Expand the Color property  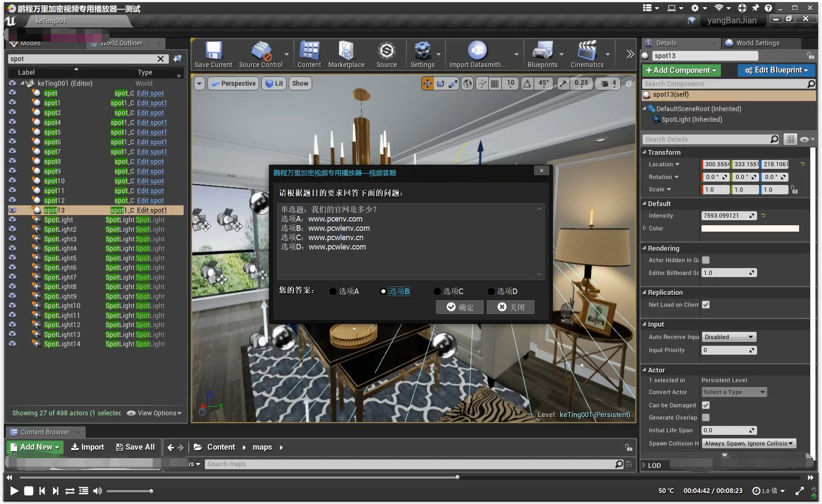click(x=645, y=228)
